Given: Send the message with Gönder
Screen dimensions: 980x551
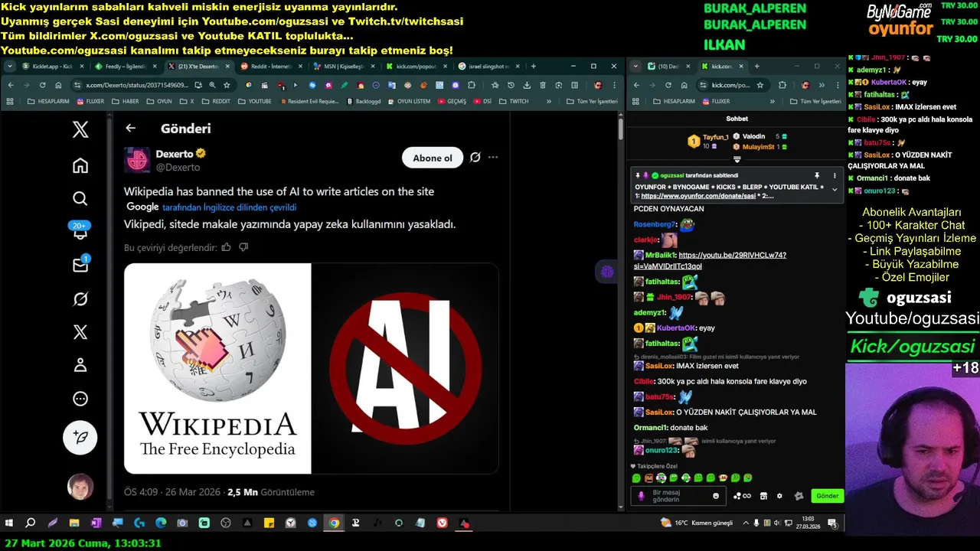Looking at the screenshot, I should tap(828, 496).
